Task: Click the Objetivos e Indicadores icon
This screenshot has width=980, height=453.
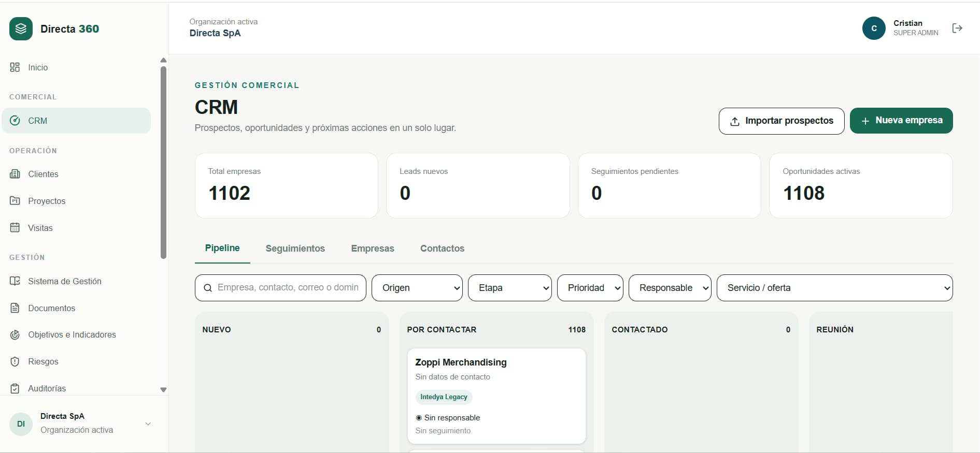Action: tap(15, 334)
